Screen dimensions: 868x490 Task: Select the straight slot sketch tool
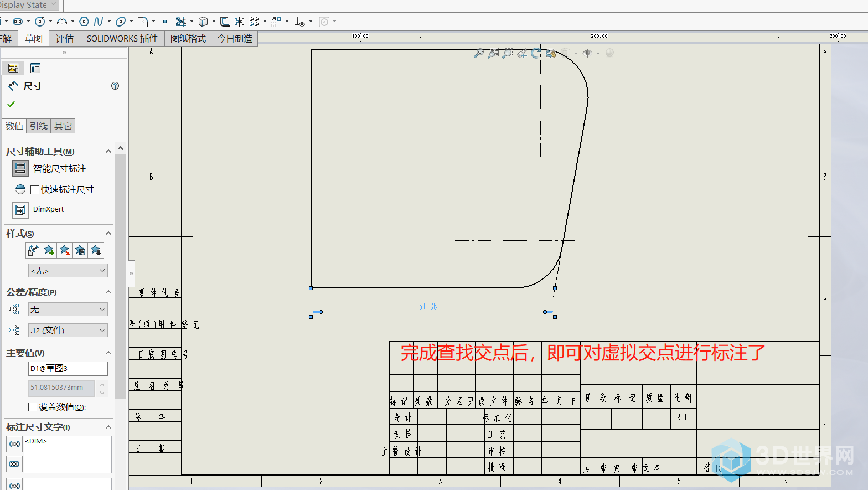(x=18, y=22)
